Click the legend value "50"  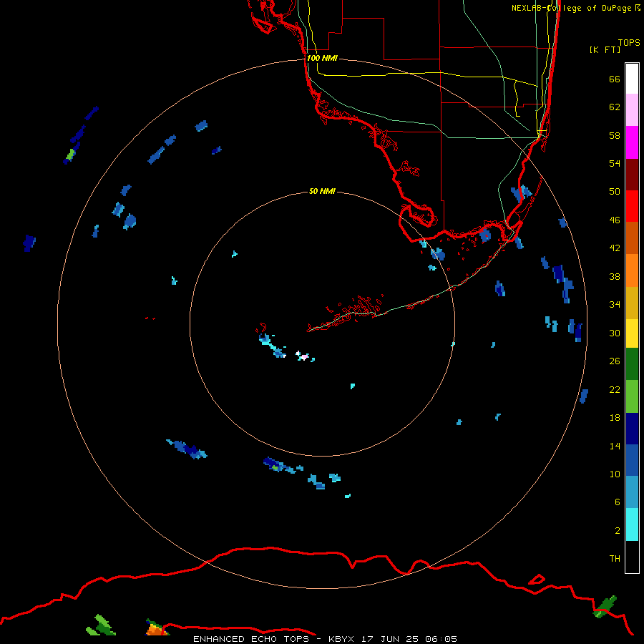(615, 192)
